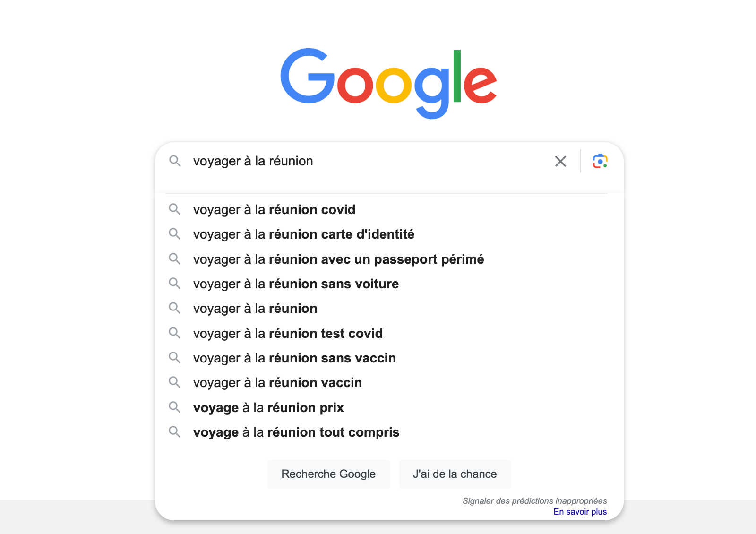756x534 pixels.
Task: Click 'Signaler des prédictions inappropriées'
Action: pyautogui.click(x=535, y=501)
